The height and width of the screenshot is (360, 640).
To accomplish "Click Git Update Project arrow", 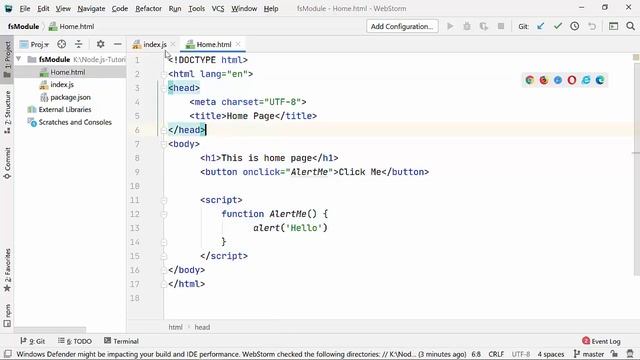I will [x=541, y=26].
